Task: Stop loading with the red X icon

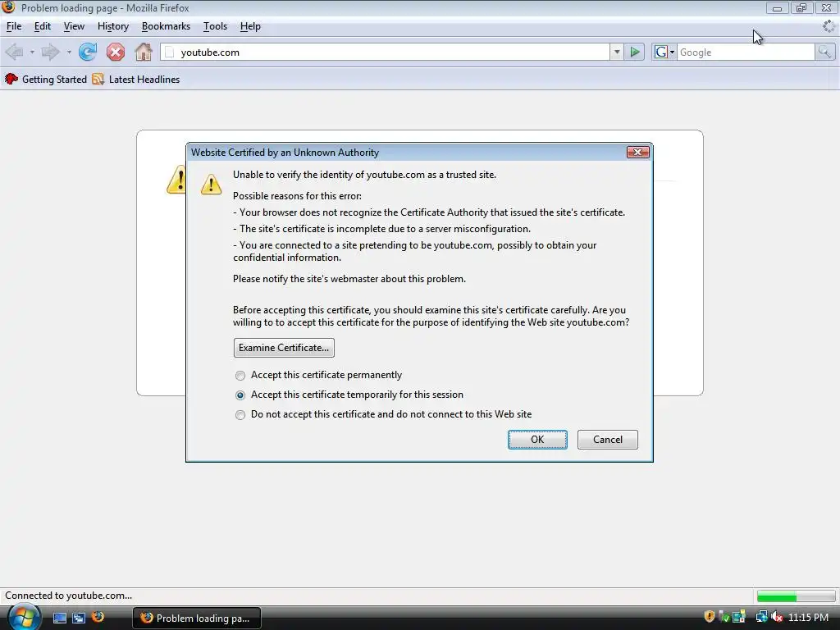Action: [115, 52]
